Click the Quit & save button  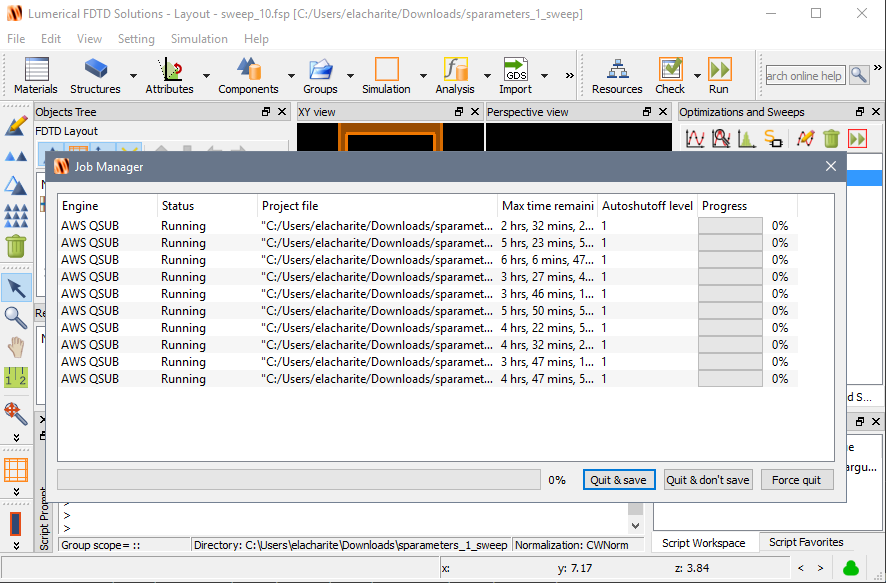(x=619, y=480)
